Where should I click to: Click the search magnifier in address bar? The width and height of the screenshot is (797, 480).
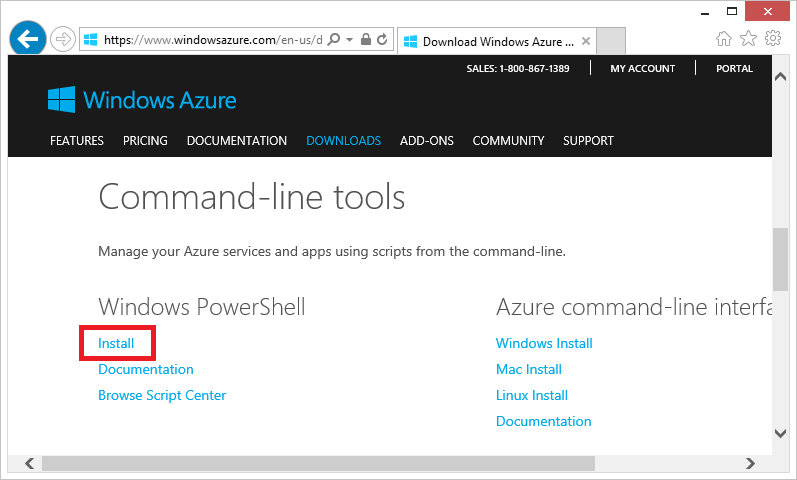[334, 39]
